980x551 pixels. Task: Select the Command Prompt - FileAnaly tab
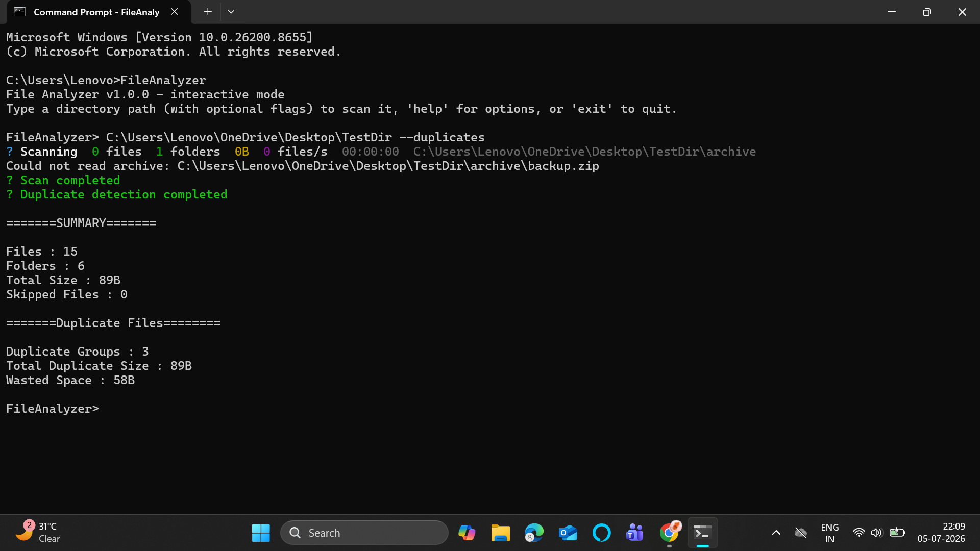coord(99,12)
